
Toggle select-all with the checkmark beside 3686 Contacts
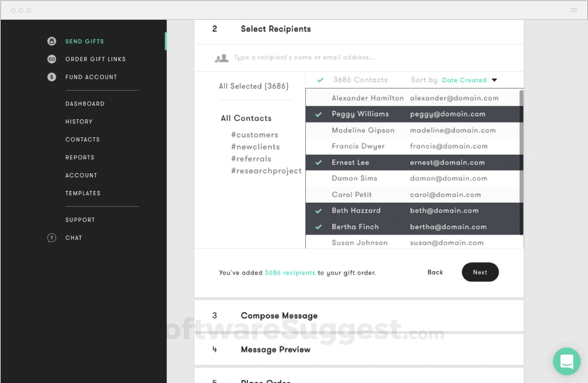coord(320,80)
